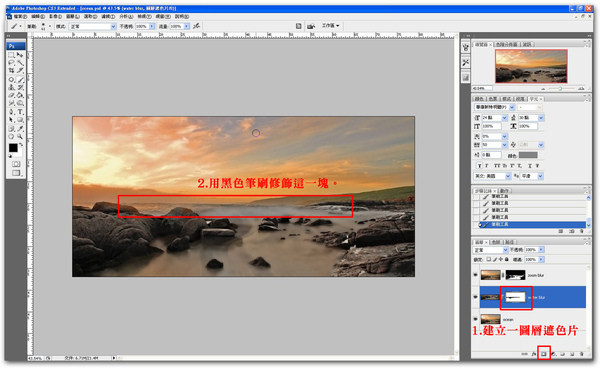The image size is (600, 368).
Task: Open brush opacity slider arrow in options bar
Action: point(152,26)
